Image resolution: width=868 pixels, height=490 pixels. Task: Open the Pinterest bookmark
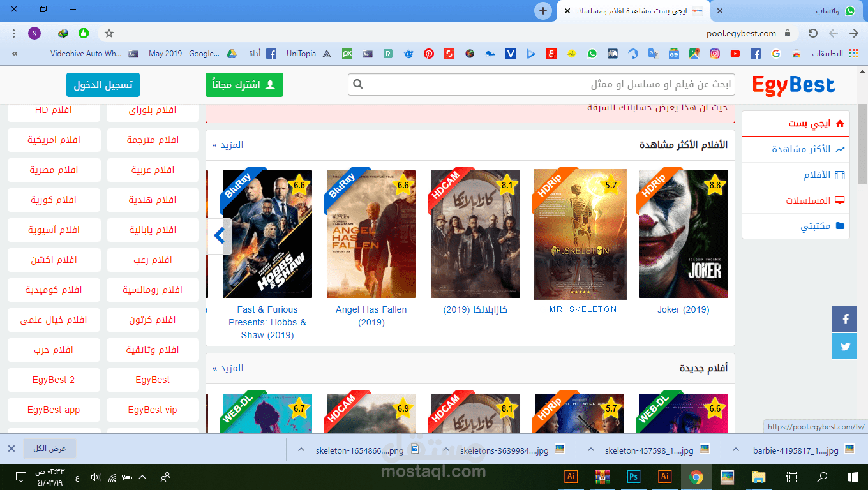click(428, 54)
